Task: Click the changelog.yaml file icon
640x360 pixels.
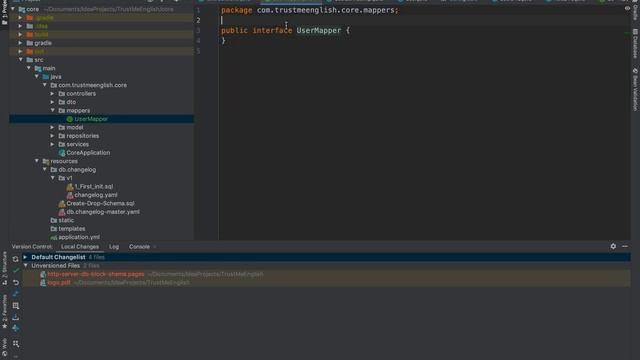Action: point(70,195)
